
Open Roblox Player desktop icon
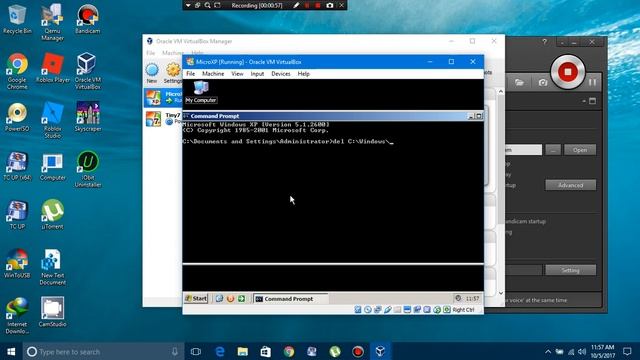pyautogui.click(x=53, y=68)
